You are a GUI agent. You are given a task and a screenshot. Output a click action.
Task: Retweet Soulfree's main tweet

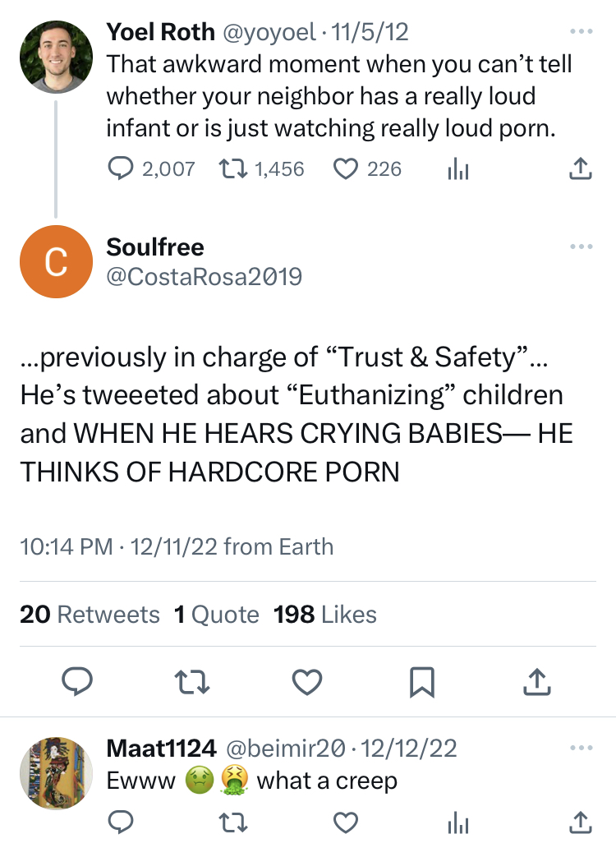click(192, 680)
